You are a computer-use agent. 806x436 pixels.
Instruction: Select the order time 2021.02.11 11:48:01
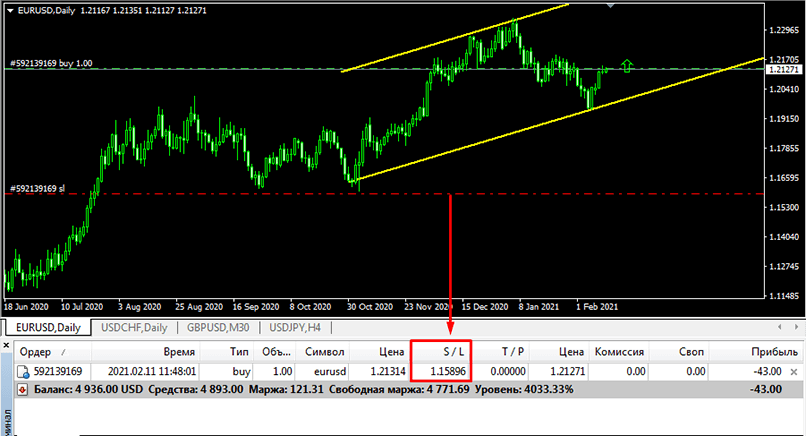point(152,371)
